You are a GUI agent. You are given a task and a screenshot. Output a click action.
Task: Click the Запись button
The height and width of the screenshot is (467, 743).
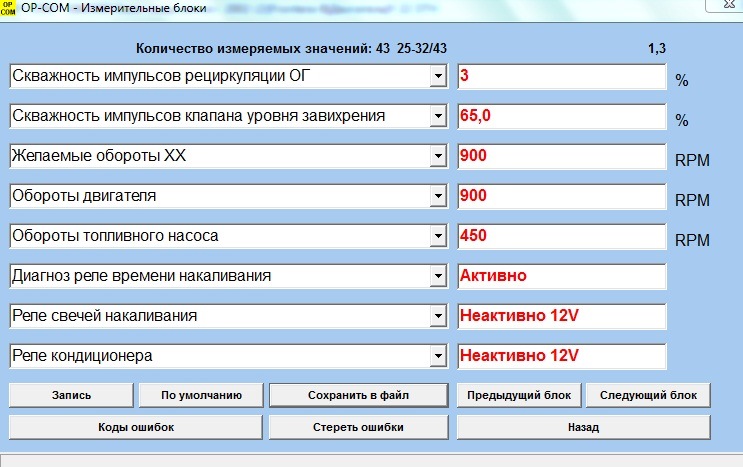(72, 395)
